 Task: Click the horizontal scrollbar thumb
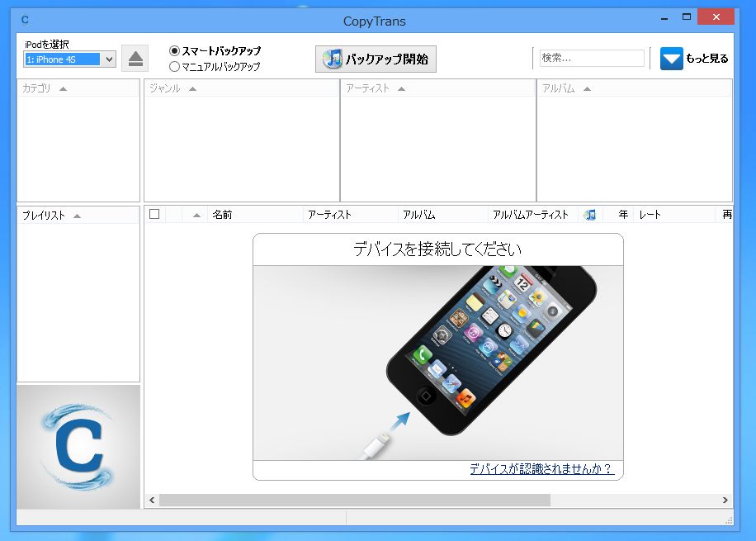coord(355,500)
